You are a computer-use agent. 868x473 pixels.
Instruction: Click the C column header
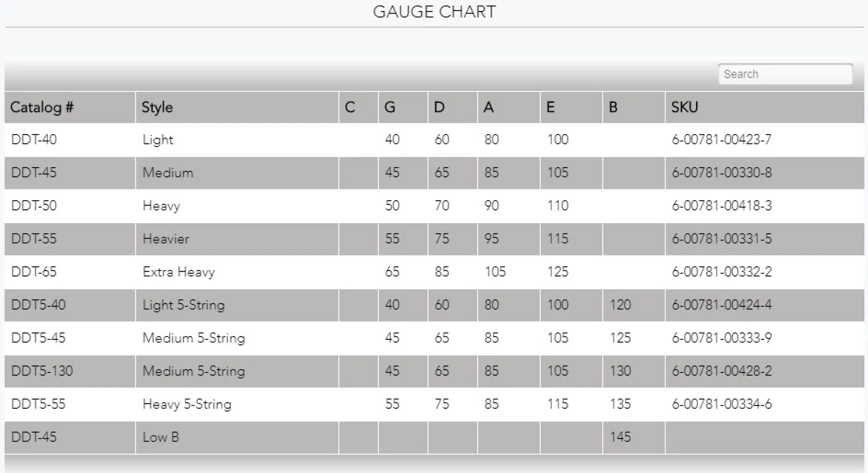click(358, 107)
